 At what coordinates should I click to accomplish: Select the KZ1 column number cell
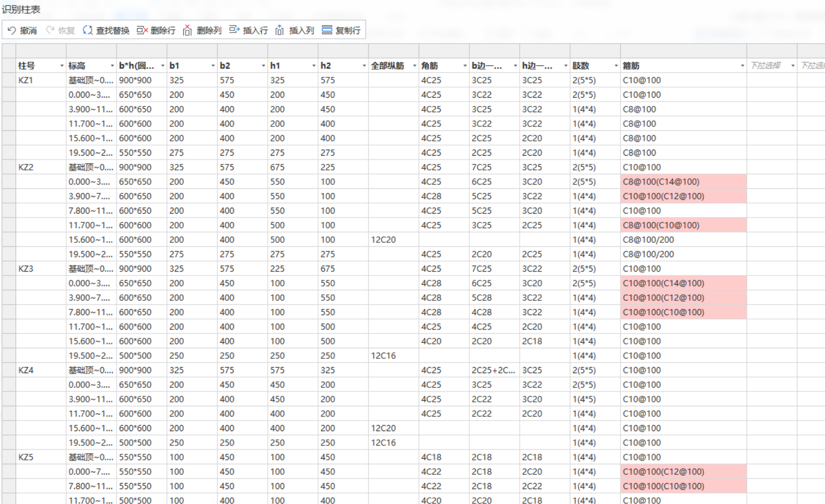point(41,80)
